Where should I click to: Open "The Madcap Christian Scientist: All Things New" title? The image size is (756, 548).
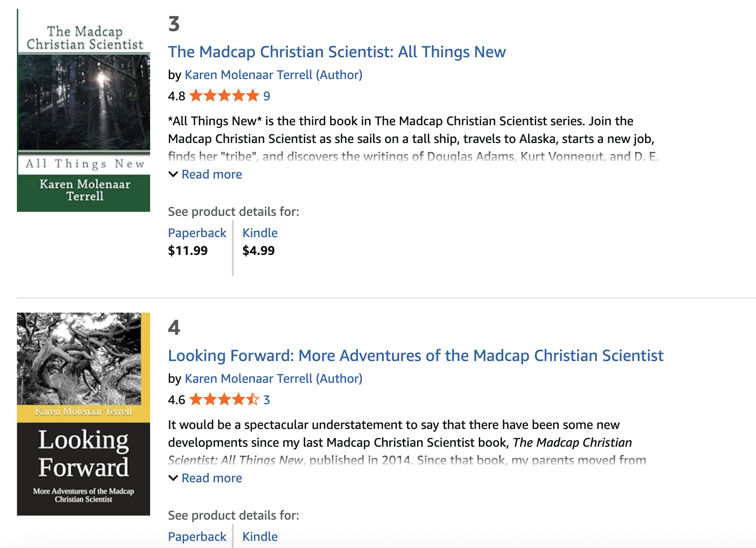click(x=337, y=52)
